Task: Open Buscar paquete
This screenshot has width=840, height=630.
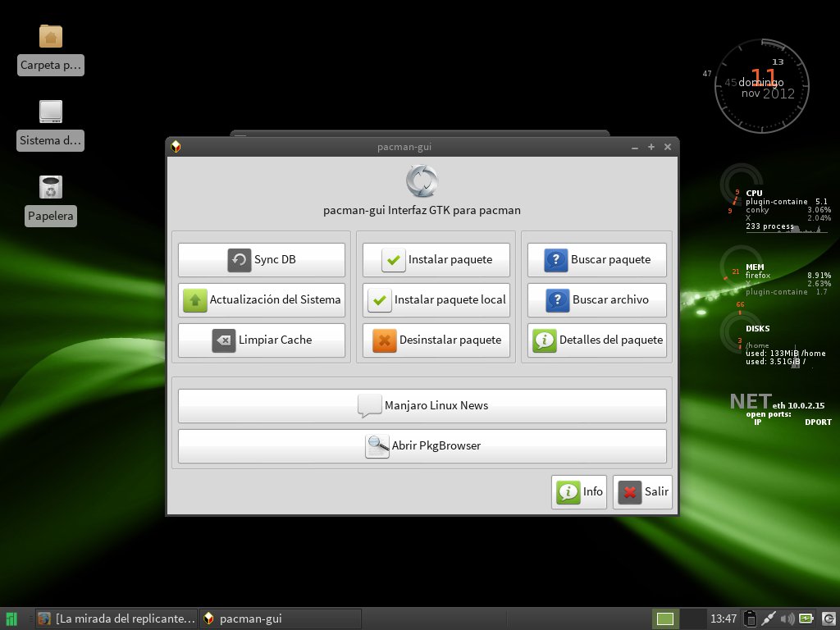Action: pos(597,260)
